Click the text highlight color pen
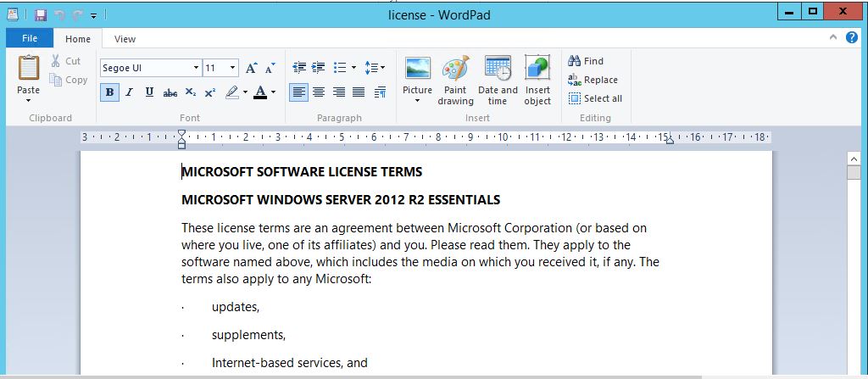Image resolution: width=868 pixels, height=379 pixels. point(232,92)
